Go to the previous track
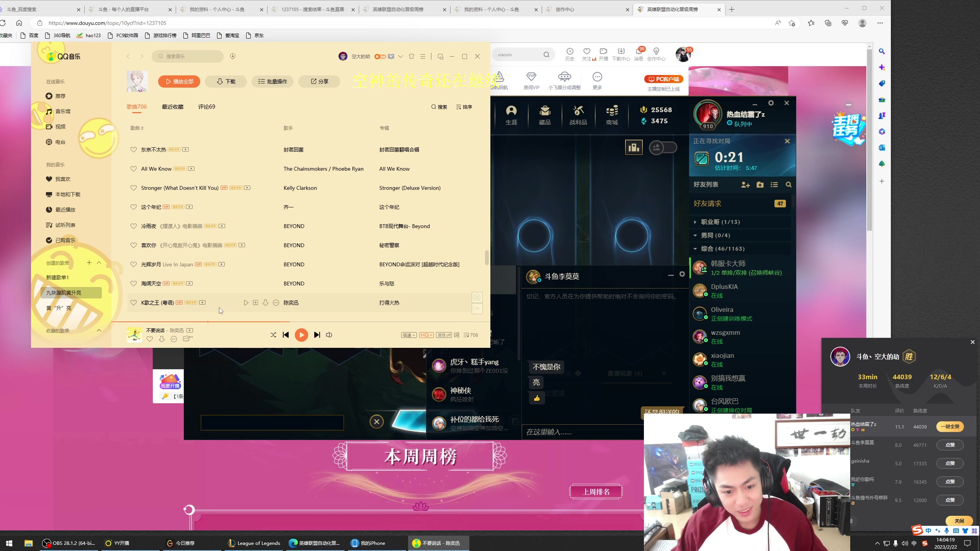 click(286, 335)
